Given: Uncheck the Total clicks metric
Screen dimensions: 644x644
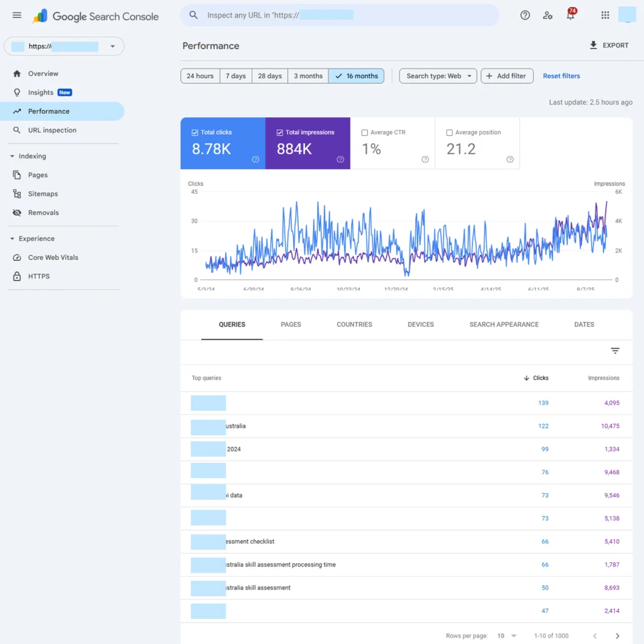Looking at the screenshot, I should click(x=195, y=133).
